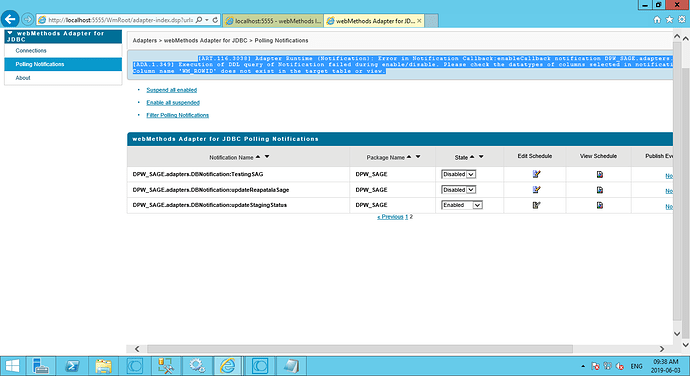The height and width of the screenshot is (376, 690).
Task: Show hidden system tray icons
Action: click(583, 366)
